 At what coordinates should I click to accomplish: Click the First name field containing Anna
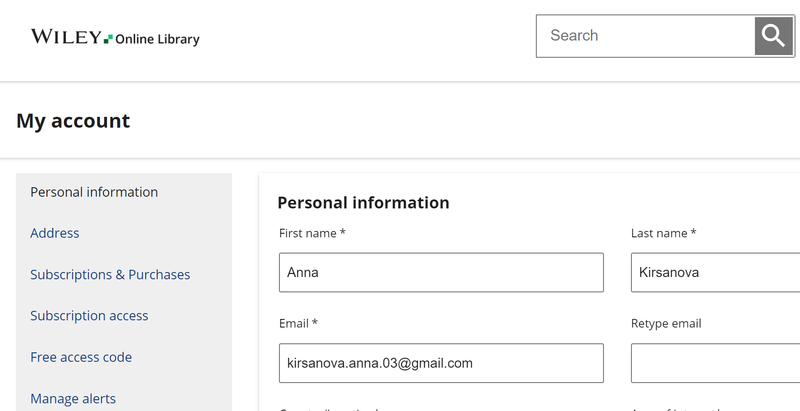(441, 272)
